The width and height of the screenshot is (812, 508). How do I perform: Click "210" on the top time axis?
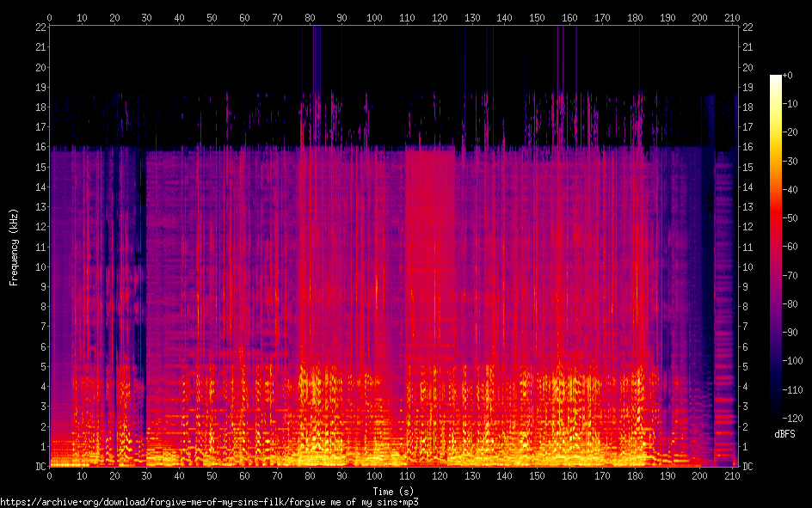tap(732, 17)
